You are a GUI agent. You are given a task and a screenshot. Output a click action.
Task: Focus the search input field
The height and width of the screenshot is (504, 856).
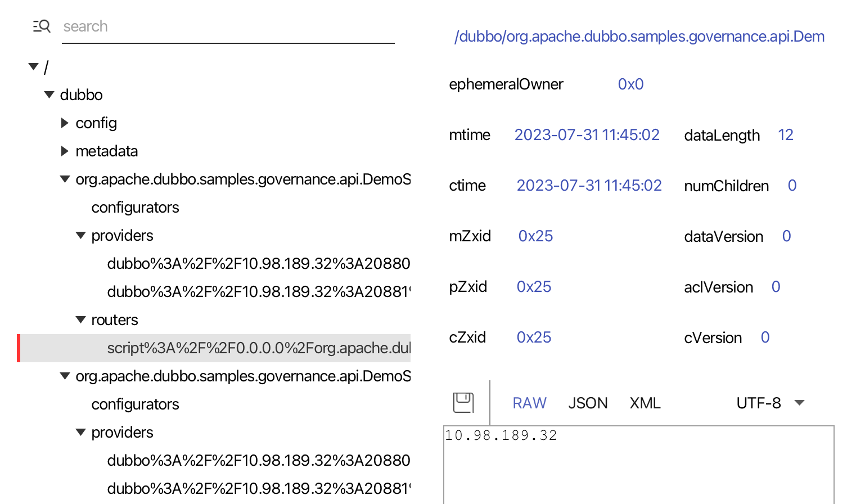tap(228, 27)
